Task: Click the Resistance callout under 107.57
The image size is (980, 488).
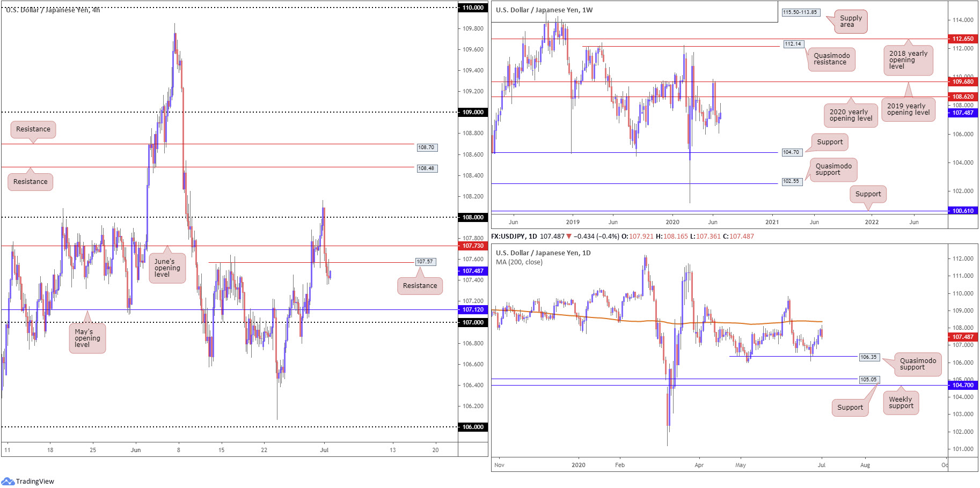Action: pyautogui.click(x=420, y=286)
